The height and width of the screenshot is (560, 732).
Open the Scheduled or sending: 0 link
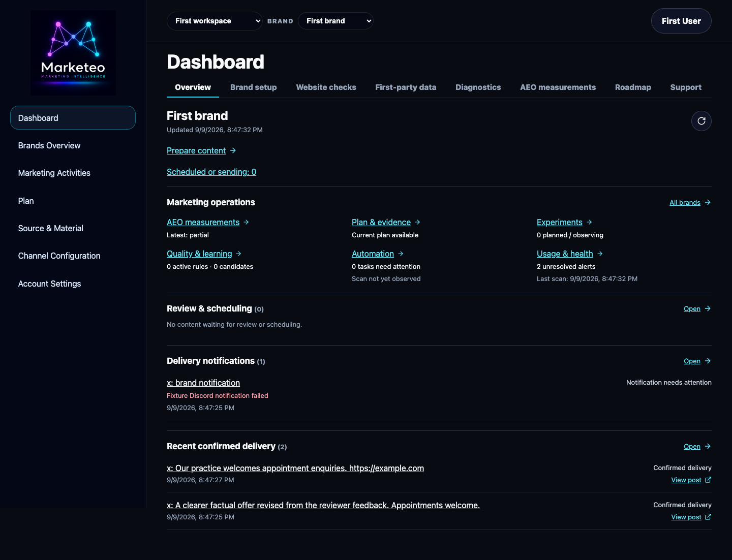pyautogui.click(x=211, y=172)
